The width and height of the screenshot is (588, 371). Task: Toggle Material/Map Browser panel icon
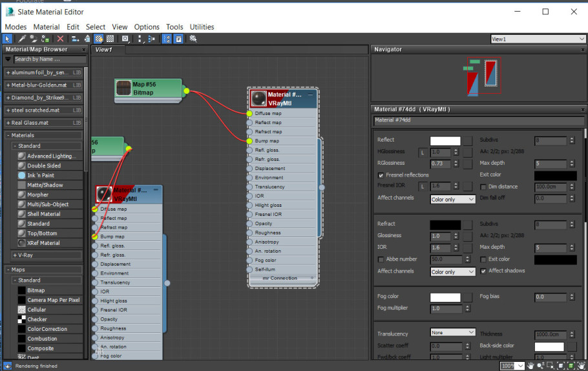click(x=167, y=39)
